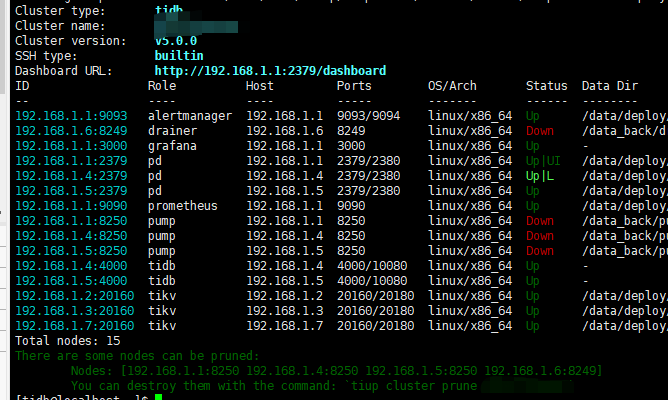Click the Down status of pump 192.168.1.5:8250
668x400 pixels.
[x=540, y=250]
